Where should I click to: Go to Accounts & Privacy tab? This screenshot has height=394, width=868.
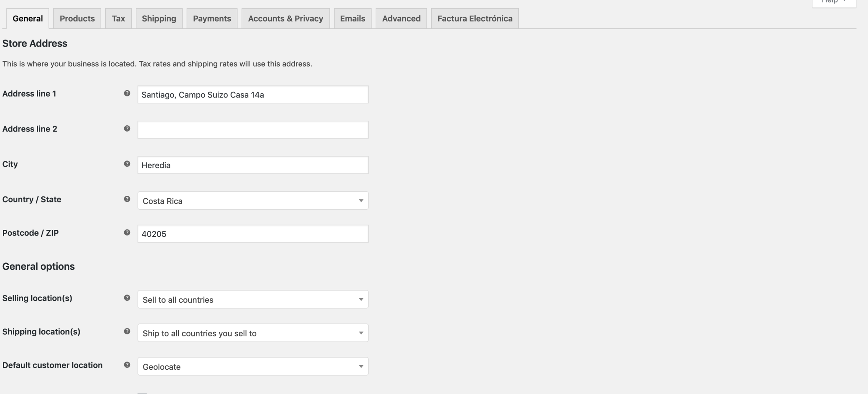click(x=285, y=18)
